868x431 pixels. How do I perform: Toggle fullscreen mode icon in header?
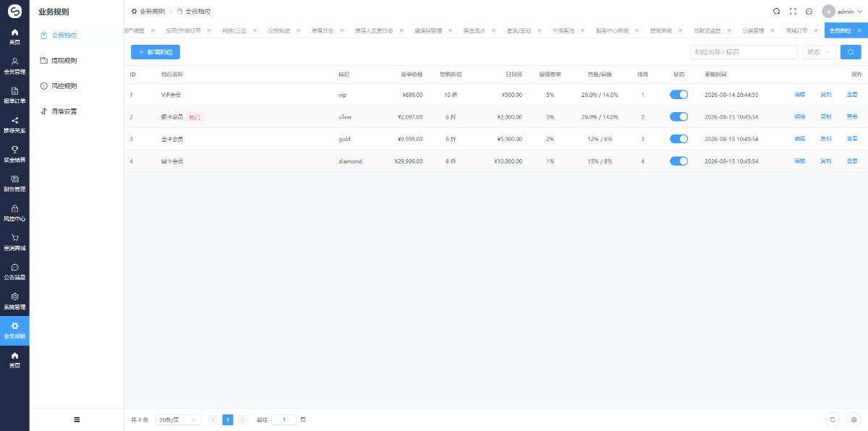coord(793,12)
